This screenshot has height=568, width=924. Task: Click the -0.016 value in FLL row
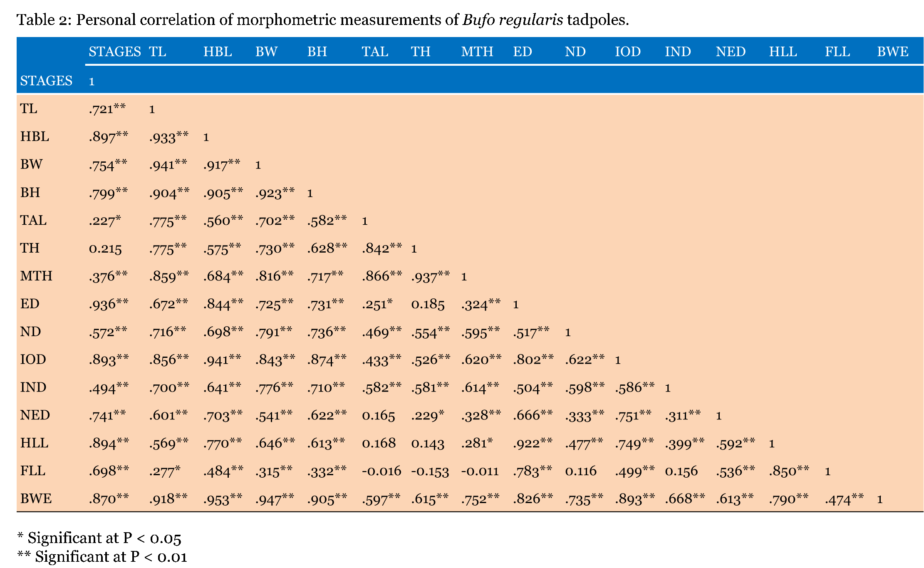381,471
